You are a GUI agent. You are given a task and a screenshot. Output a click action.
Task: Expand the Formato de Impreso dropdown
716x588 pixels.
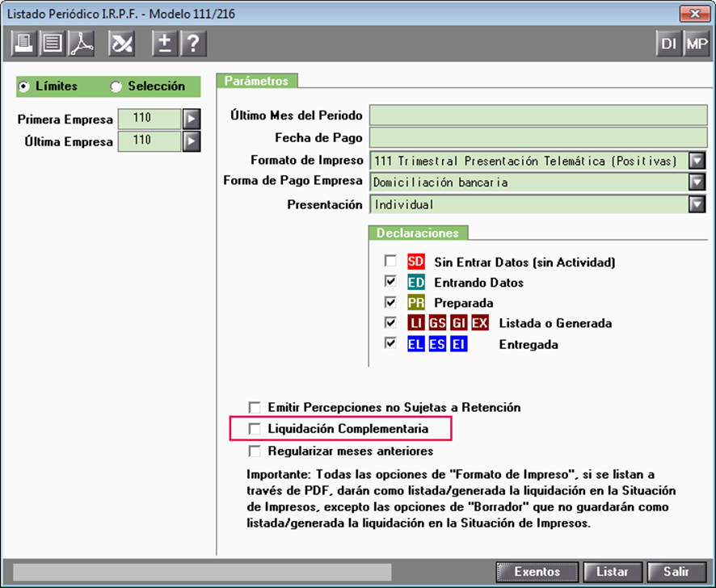pos(697,161)
